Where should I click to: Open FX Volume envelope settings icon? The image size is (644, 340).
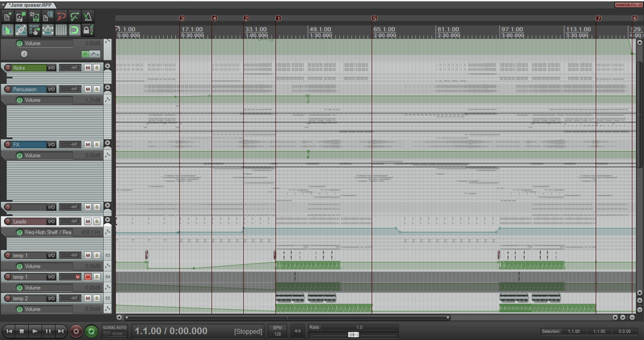click(108, 155)
